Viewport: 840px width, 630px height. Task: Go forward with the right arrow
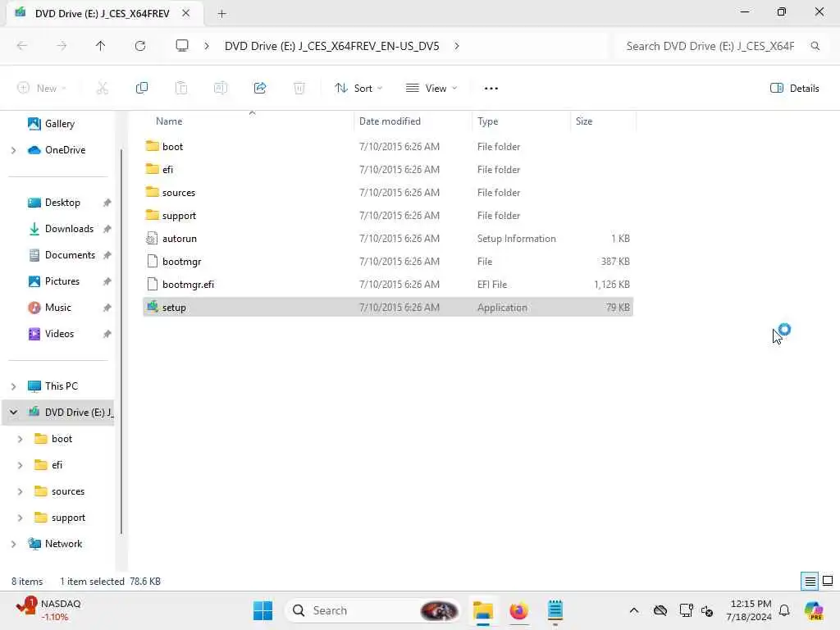[x=62, y=46]
